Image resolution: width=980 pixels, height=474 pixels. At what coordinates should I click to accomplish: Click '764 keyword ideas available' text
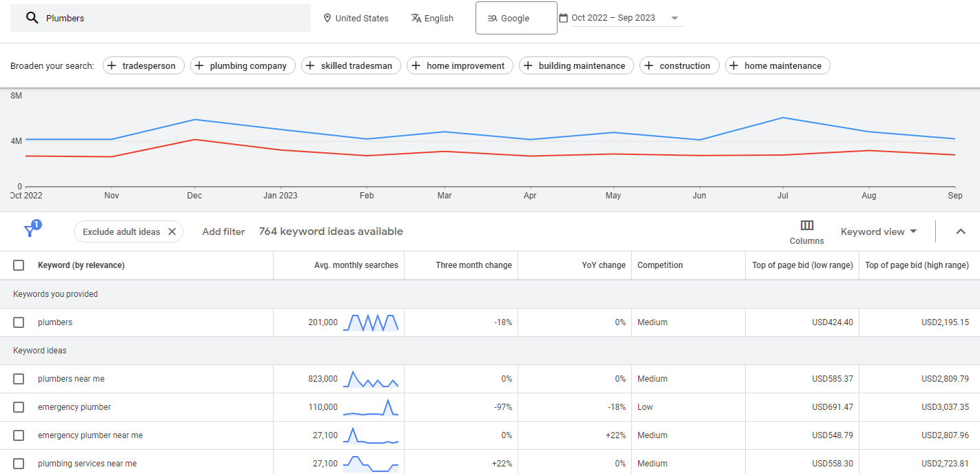(331, 231)
